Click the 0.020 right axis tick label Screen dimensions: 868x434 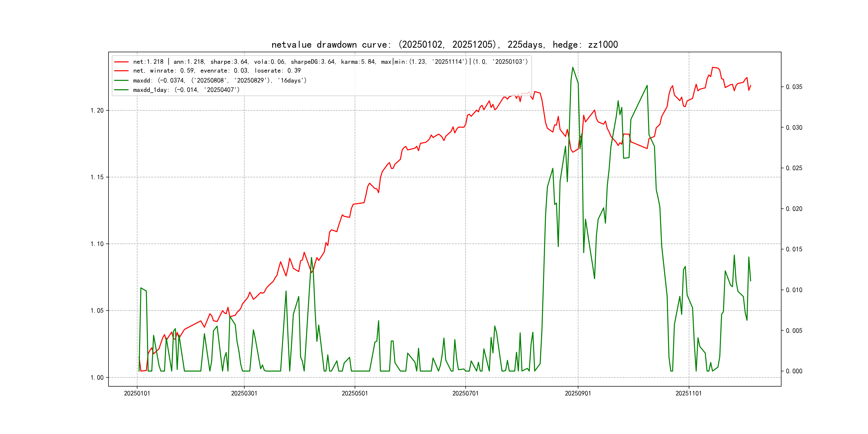pyautogui.click(x=794, y=209)
